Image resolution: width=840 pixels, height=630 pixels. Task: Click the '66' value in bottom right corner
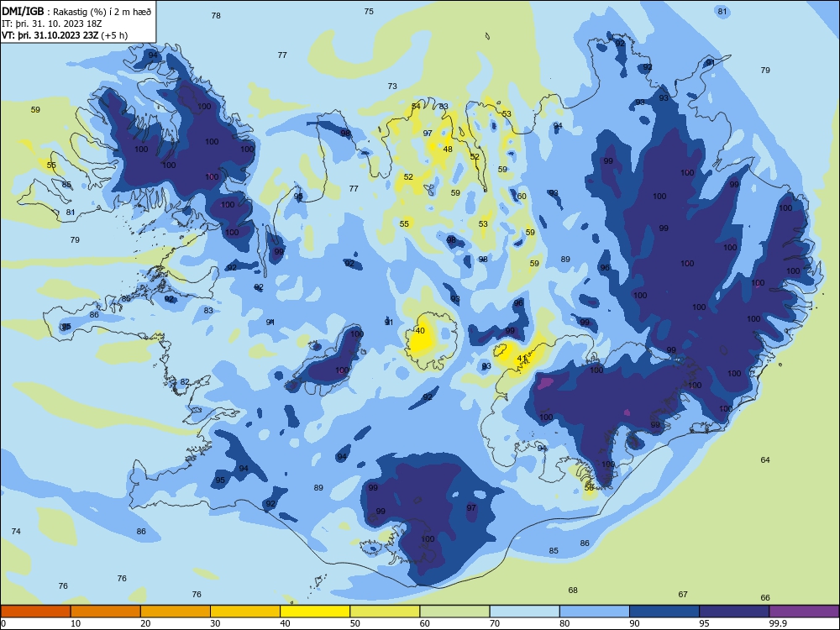click(765, 597)
